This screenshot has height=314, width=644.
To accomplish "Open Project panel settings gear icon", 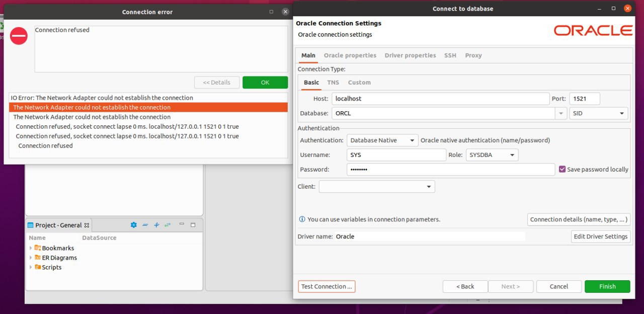I will [133, 225].
